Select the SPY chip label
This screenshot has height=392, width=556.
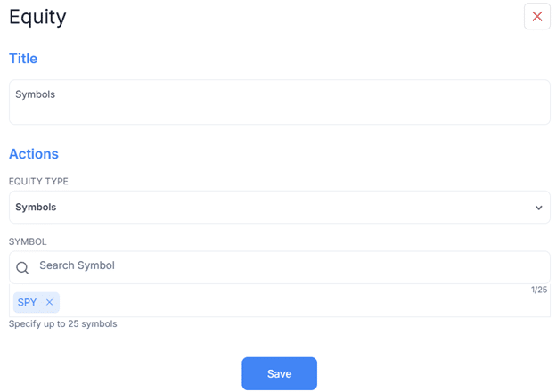[28, 303]
